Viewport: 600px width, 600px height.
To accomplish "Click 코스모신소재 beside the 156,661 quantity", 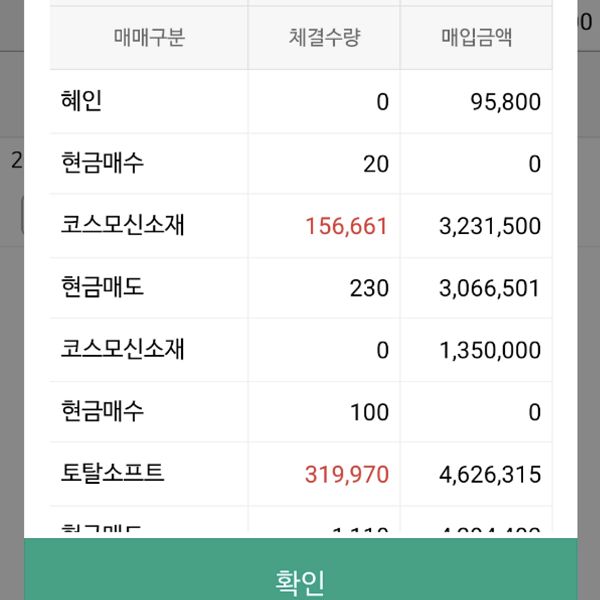I will point(122,225).
